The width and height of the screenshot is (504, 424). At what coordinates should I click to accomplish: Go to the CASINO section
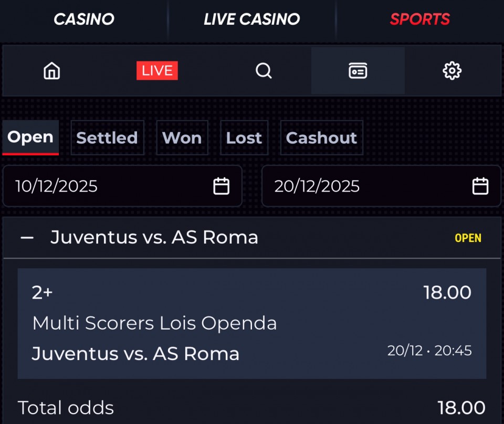(x=84, y=19)
